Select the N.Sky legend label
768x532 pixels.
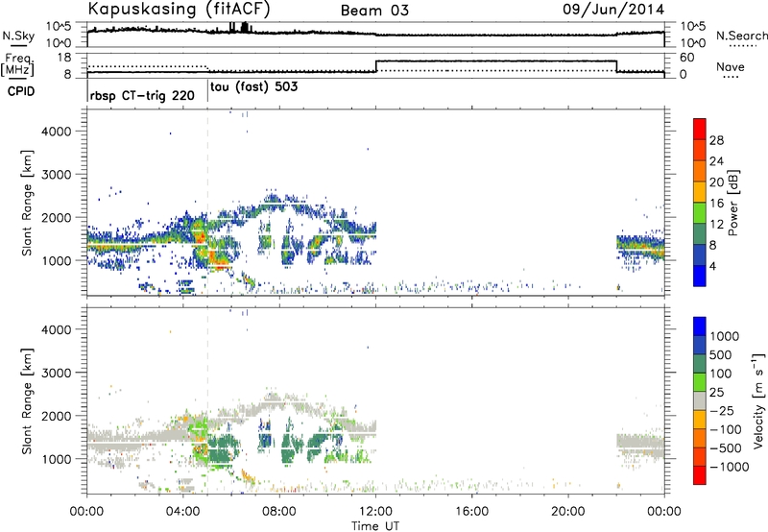coord(18,36)
